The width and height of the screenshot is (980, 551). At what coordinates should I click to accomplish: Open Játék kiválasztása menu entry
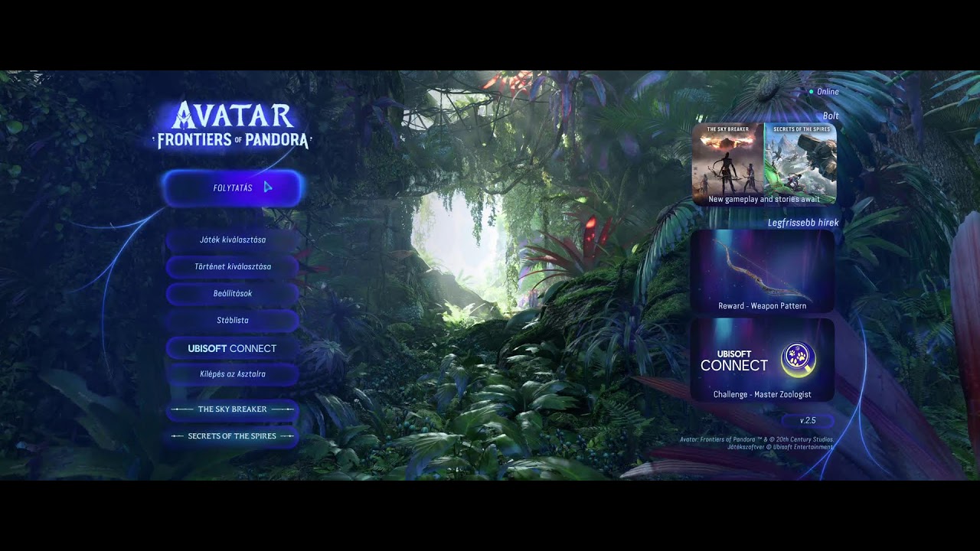click(233, 240)
